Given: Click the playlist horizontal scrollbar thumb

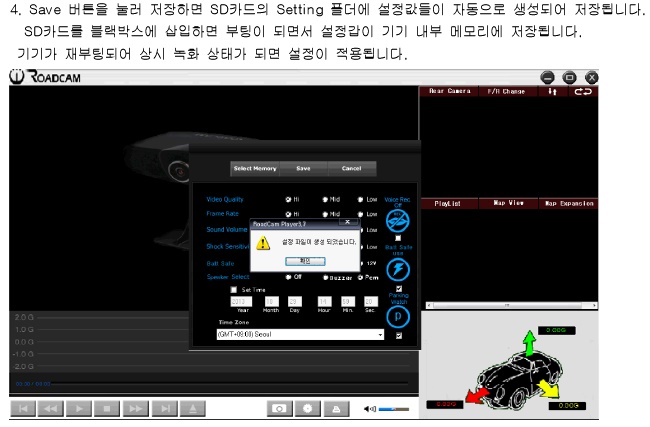Looking at the screenshot, I should 507,306.
